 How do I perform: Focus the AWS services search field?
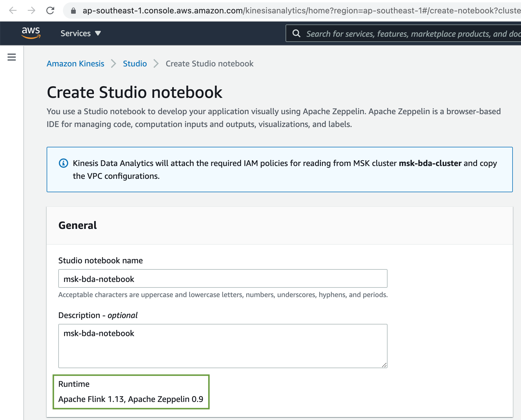point(403,33)
